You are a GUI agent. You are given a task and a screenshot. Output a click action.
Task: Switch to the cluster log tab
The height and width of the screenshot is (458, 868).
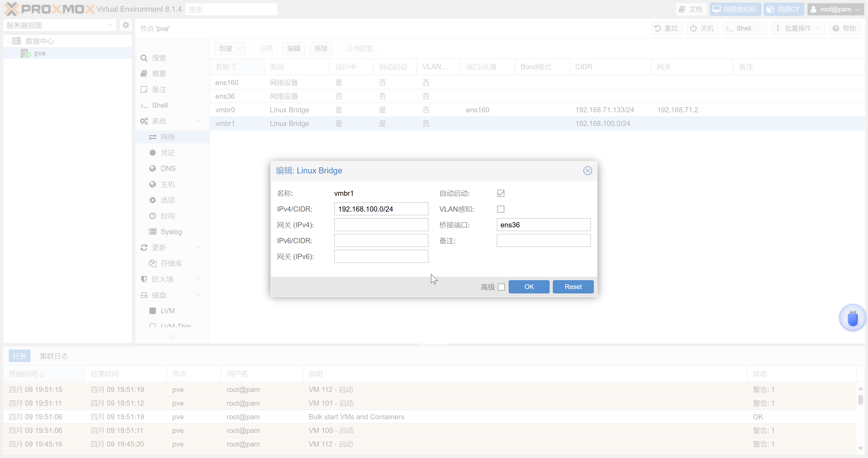(54, 356)
